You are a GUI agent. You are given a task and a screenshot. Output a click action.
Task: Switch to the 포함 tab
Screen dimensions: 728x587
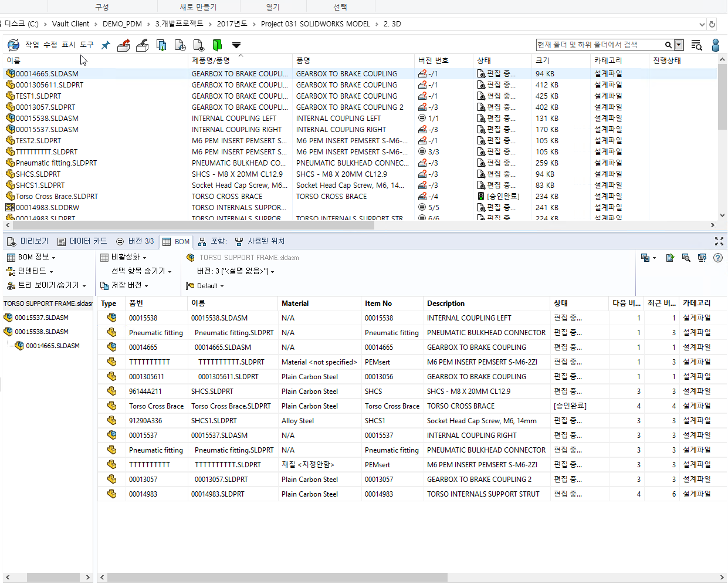212,241
